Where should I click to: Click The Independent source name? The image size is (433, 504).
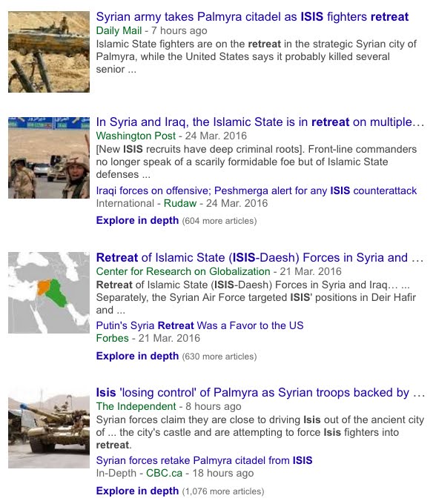pos(136,406)
